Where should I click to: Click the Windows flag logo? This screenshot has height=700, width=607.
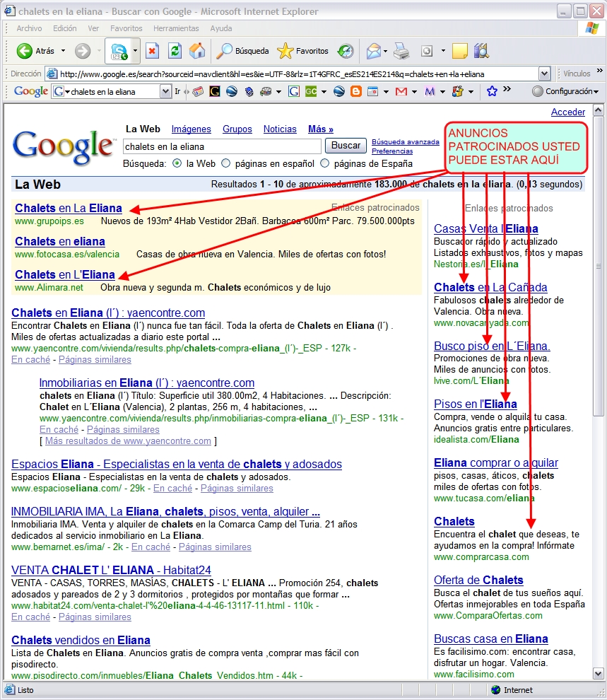pyautogui.click(x=592, y=28)
